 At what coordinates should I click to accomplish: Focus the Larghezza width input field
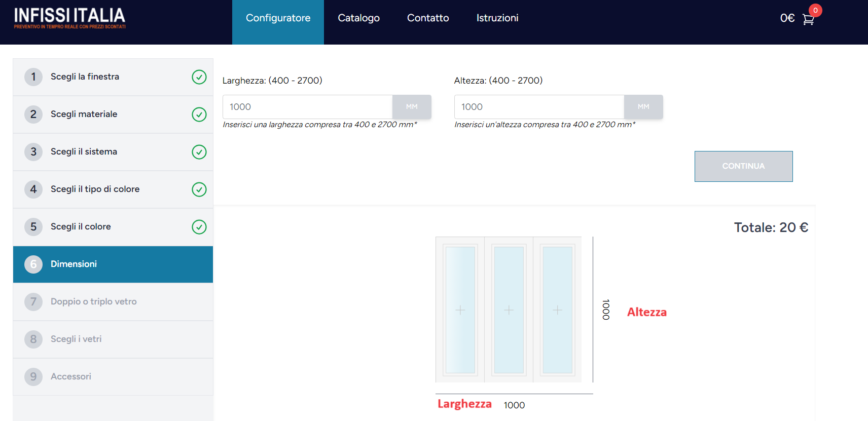pos(307,107)
